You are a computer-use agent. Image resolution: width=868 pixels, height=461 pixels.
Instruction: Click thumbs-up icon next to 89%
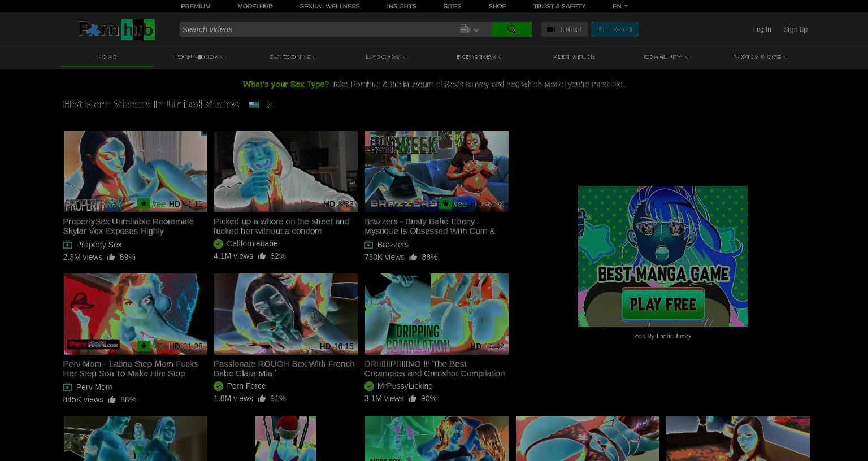click(111, 257)
